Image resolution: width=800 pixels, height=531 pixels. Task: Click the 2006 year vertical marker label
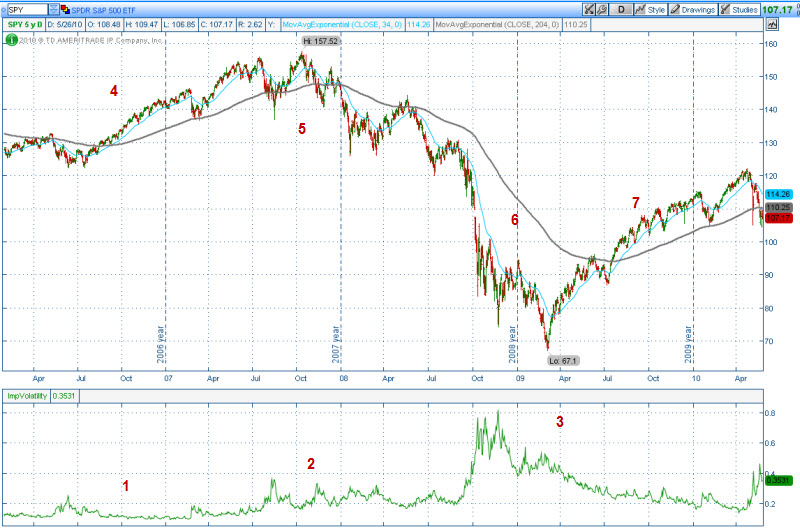pos(160,344)
